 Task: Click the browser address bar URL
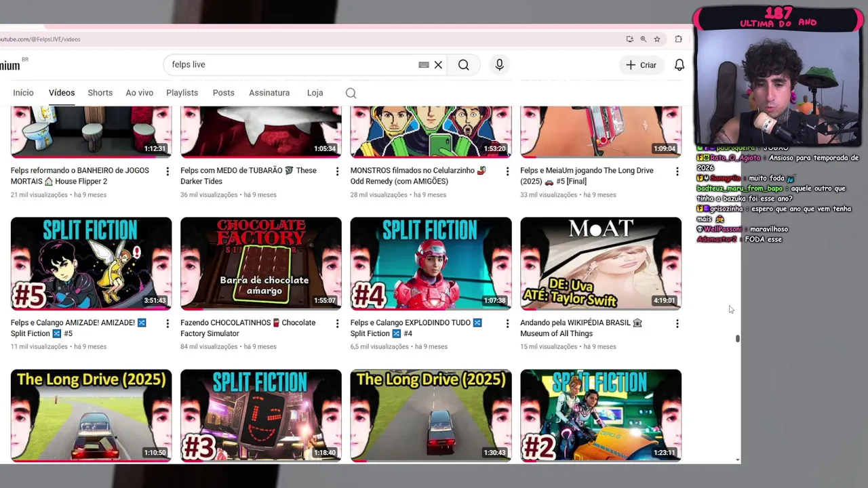(41, 39)
